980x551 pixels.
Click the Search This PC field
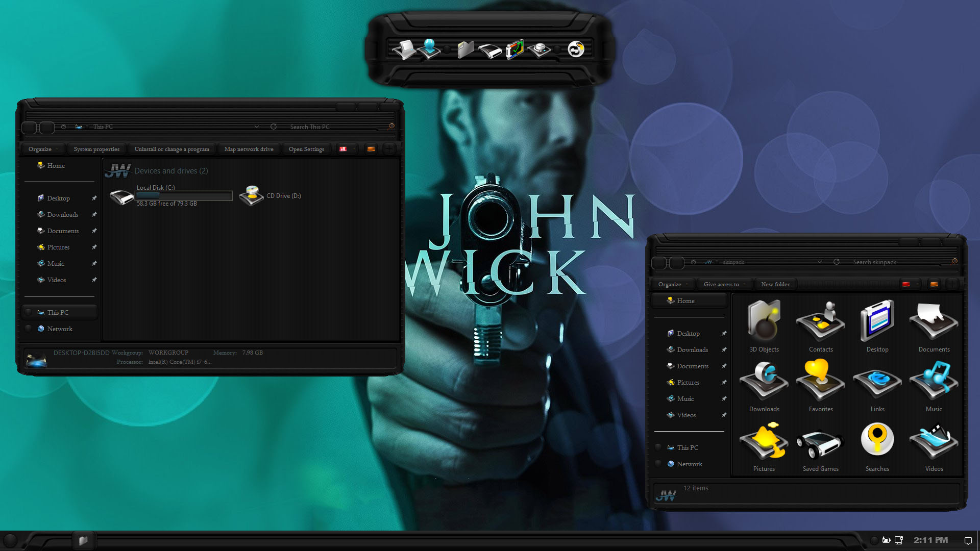tap(337, 127)
